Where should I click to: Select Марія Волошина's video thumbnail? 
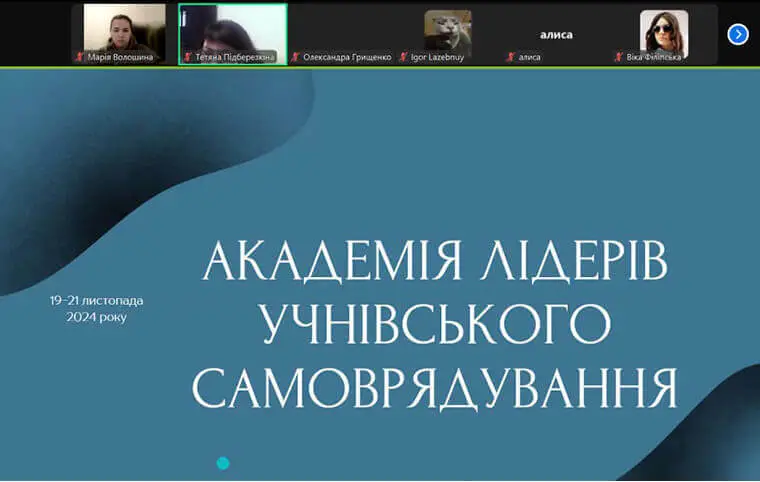click(x=125, y=34)
